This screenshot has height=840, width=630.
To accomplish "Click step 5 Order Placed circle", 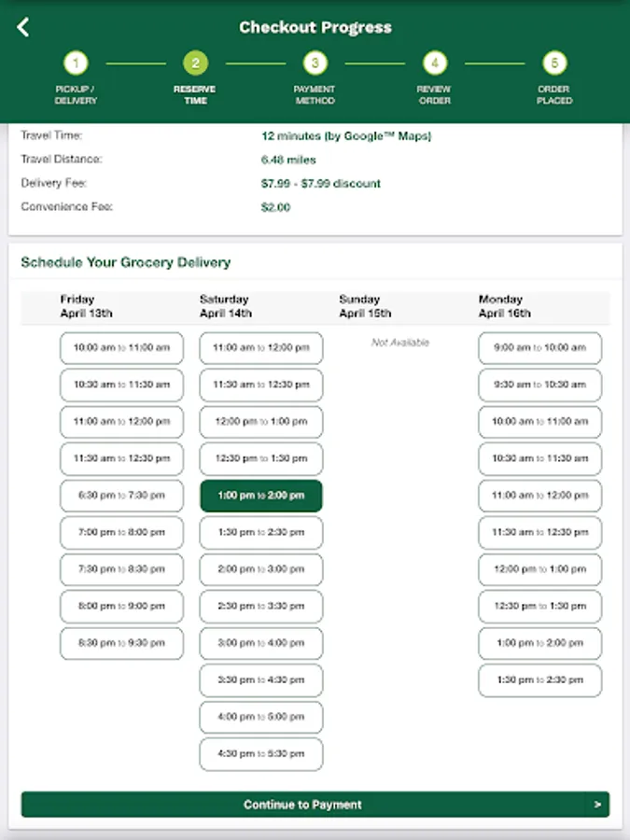I will tap(554, 63).
